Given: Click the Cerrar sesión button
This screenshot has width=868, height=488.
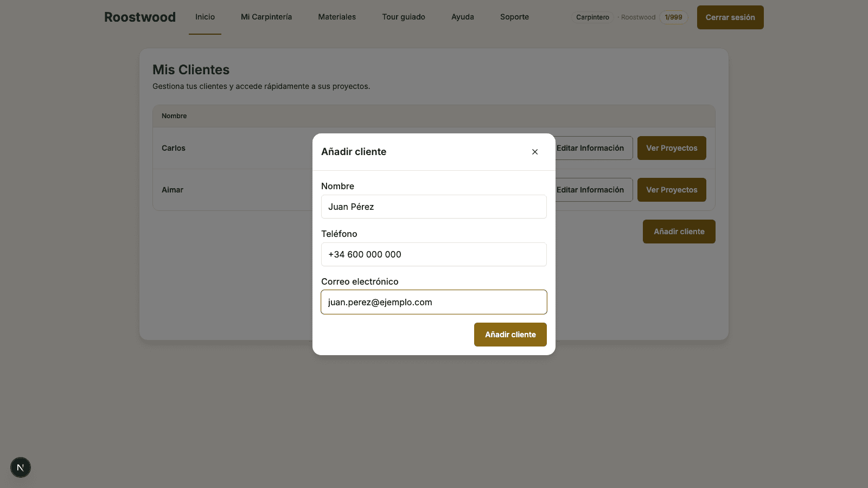Looking at the screenshot, I should 730,17.
